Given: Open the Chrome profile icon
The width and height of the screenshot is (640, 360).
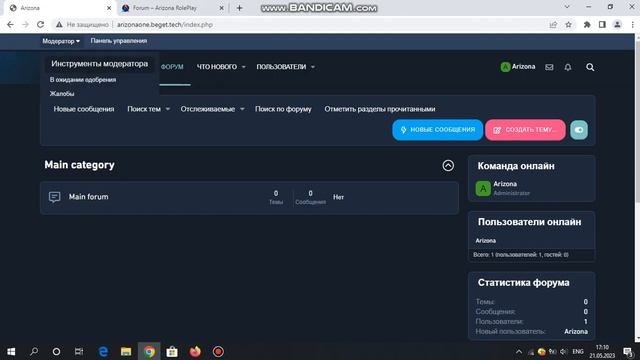Looking at the screenshot, I should tap(618, 24).
